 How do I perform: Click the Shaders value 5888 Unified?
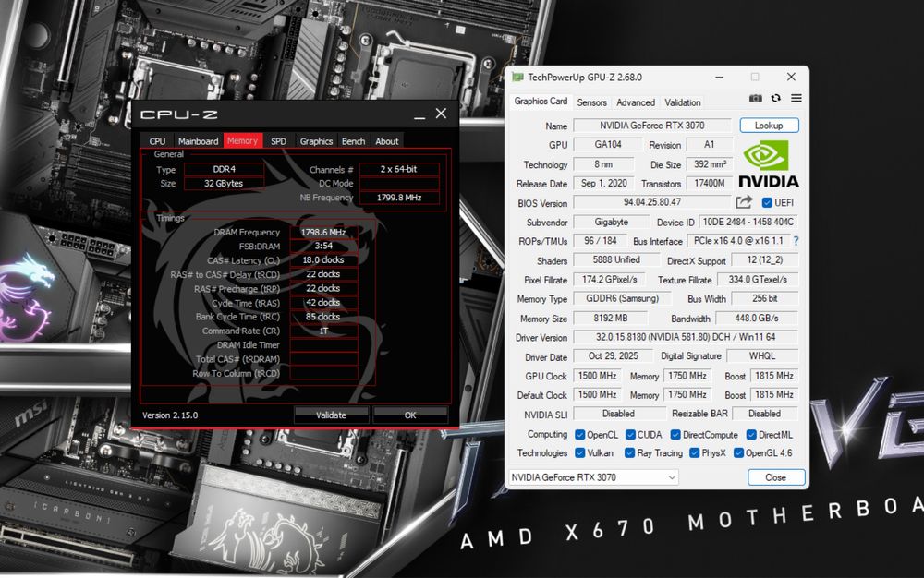615,259
